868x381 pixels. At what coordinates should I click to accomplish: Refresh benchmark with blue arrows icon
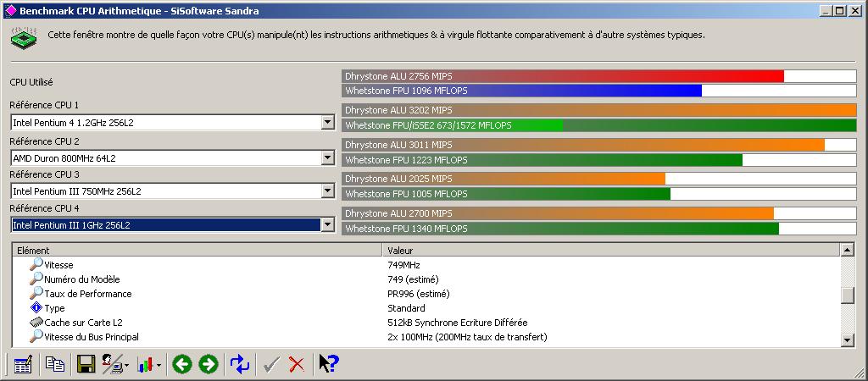(x=240, y=364)
